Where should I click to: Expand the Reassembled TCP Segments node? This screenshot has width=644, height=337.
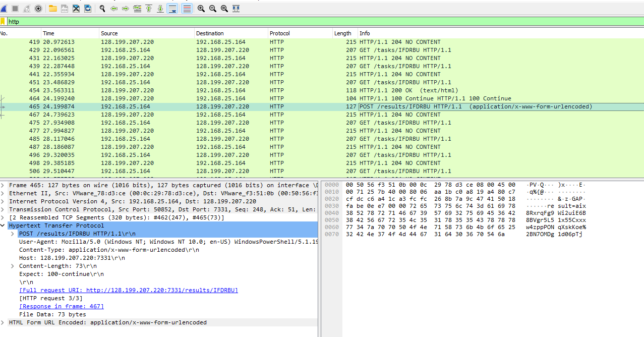(x=3, y=217)
